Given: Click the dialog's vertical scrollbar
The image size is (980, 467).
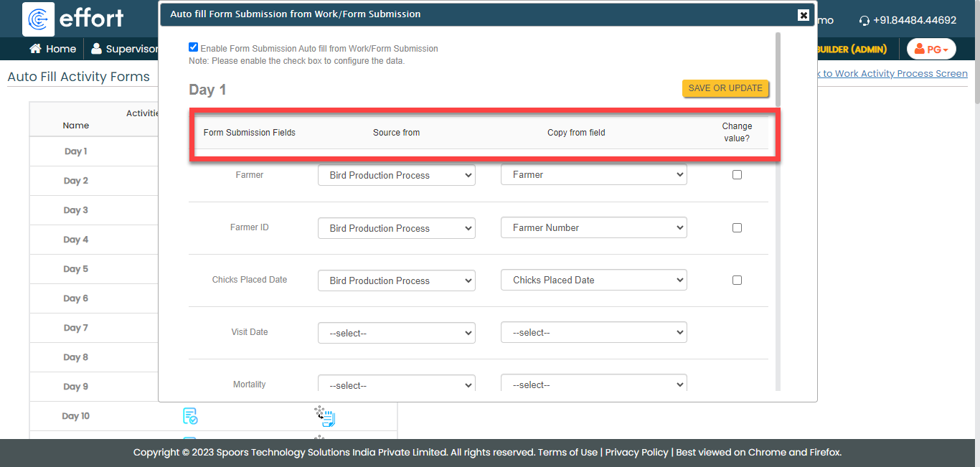Looking at the screenshot, I should click(x=778, y=70).
